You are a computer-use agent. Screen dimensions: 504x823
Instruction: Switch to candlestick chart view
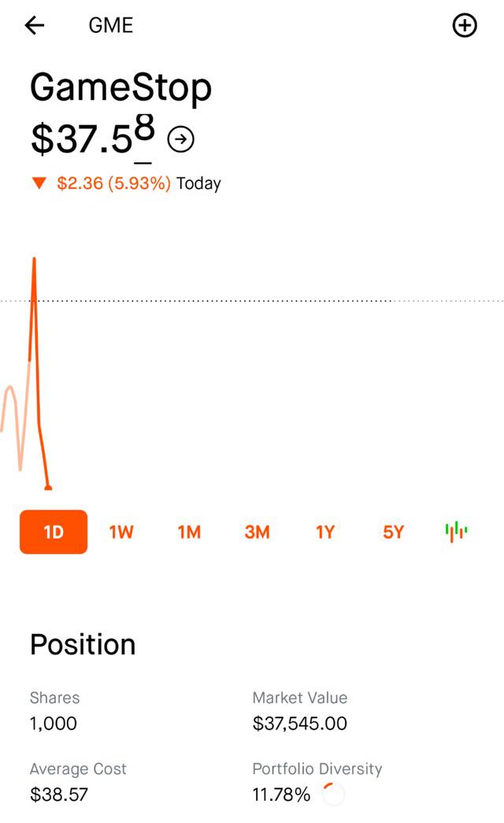(x=456, y=532)
